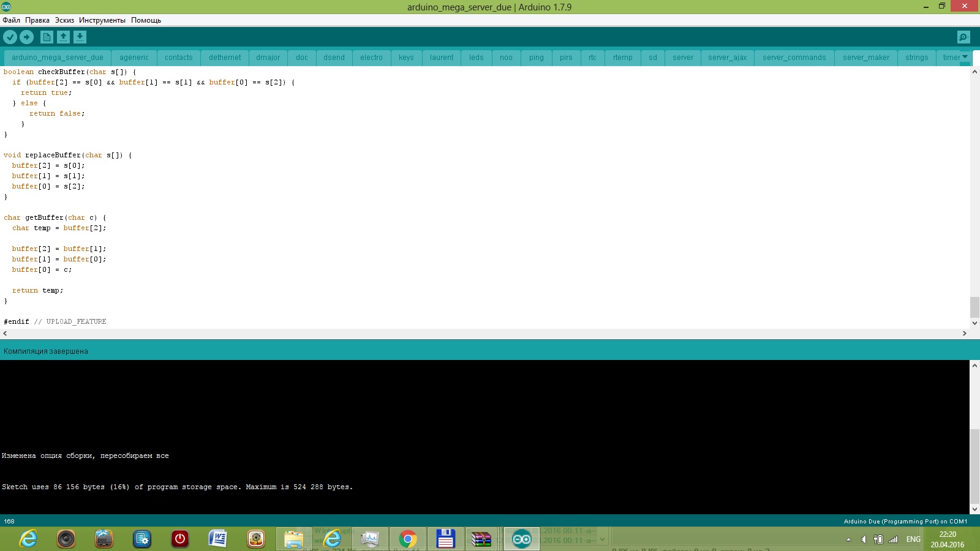Open File Explorer from the taskbar
The width and height of the screenshot is (980, 551).
[x=294, y=539]
